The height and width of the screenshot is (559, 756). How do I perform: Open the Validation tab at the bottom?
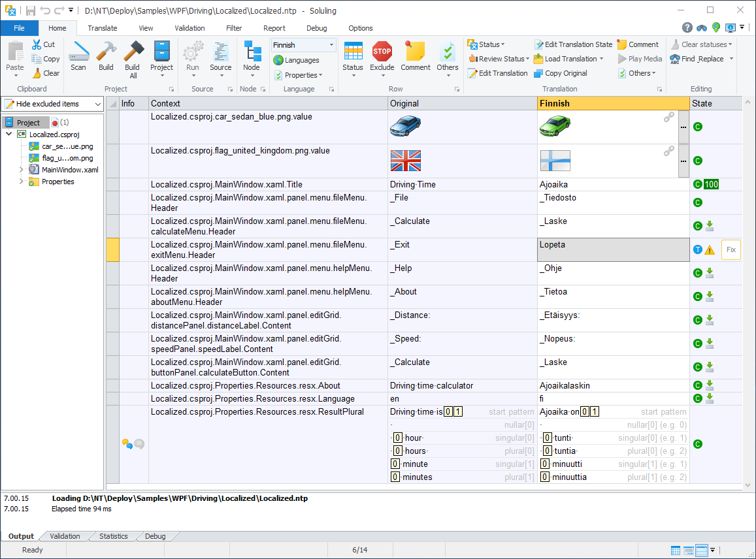pyautogui.click(x=65, y=536)
